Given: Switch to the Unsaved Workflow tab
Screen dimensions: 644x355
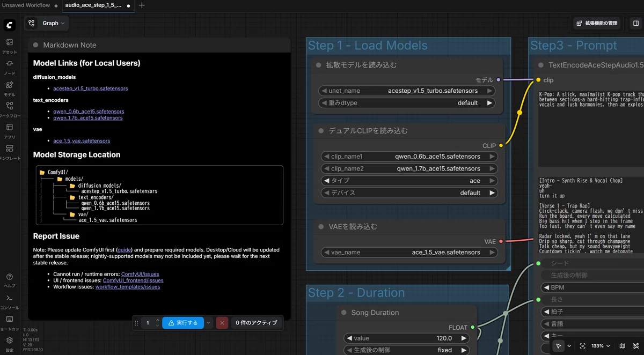Looking at the screenshot, I should (x=26, y=5).
